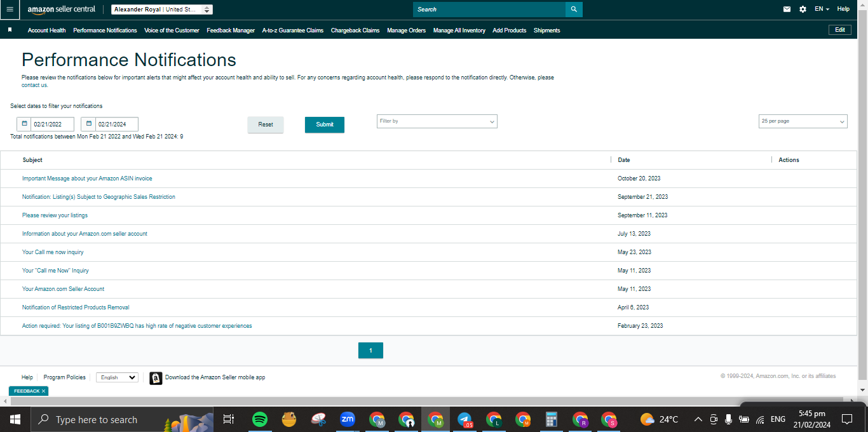Switch to Chrome profile S on the taskbar
The image size is (868, 432).
609,419
